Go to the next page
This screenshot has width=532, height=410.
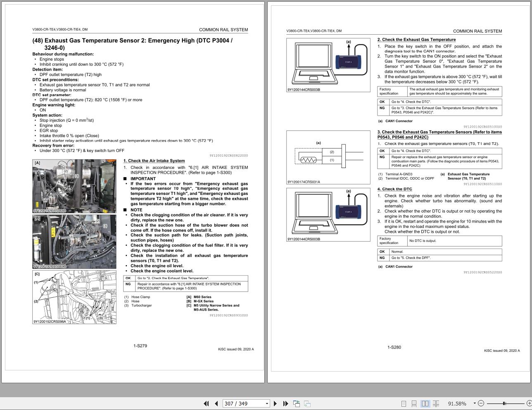pyautogui.click(x=275, y=403)
